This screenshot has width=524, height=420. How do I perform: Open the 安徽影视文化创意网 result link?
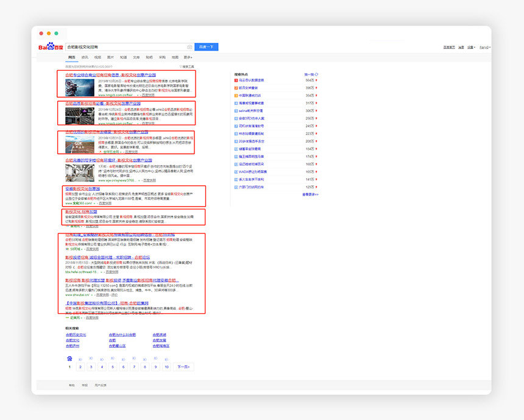pos(82,188)
